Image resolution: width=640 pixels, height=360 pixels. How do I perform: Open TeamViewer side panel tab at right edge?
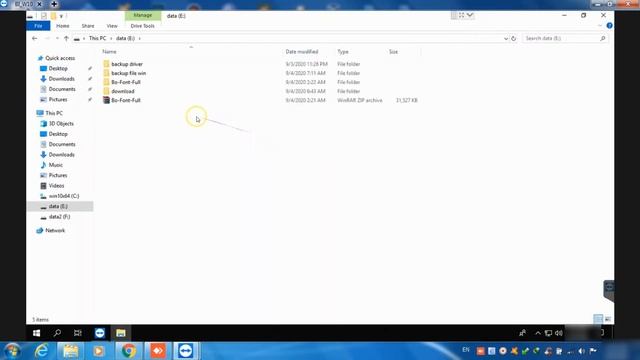609,290
